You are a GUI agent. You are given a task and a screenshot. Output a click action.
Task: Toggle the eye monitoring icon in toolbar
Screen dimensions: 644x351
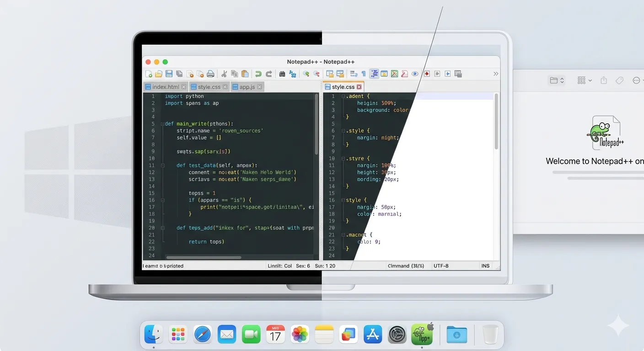[415, 74]
